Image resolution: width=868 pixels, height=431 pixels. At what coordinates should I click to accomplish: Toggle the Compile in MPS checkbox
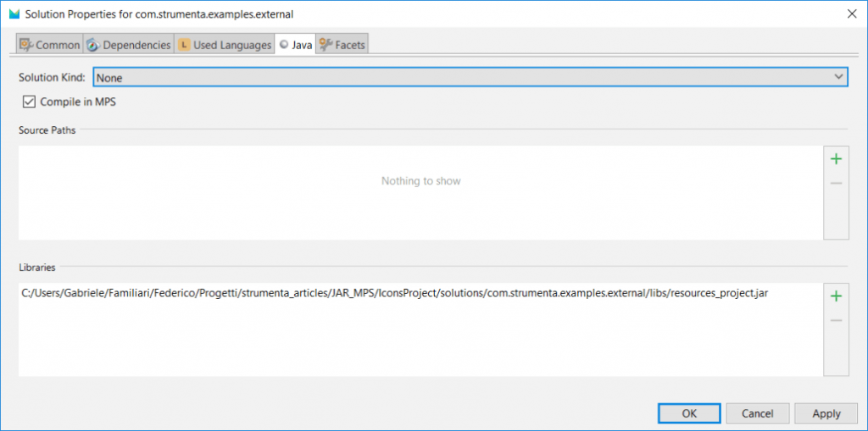point(29,102)
